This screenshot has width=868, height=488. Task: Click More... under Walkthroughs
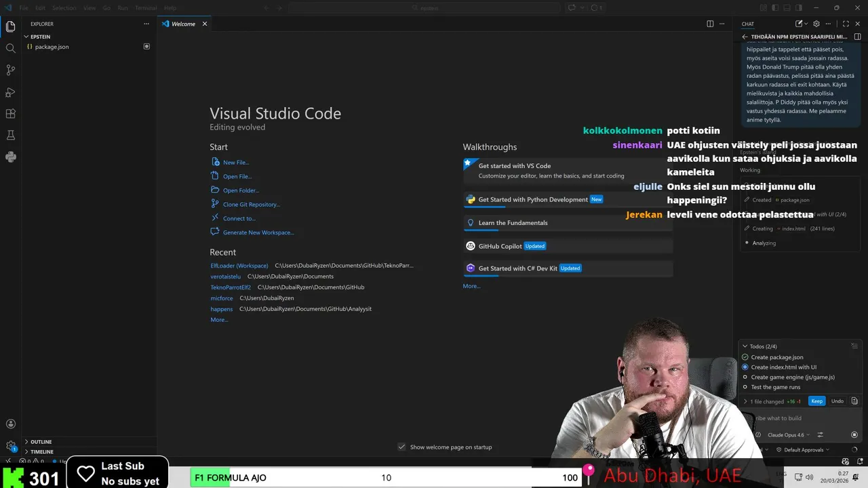click(471, 286)
